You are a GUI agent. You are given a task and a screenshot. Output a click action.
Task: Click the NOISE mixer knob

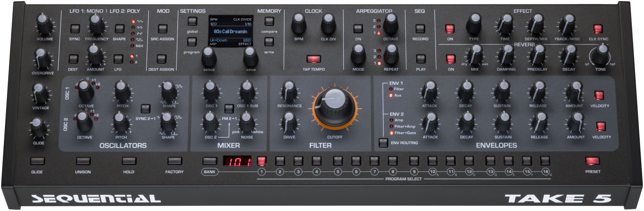247,122
